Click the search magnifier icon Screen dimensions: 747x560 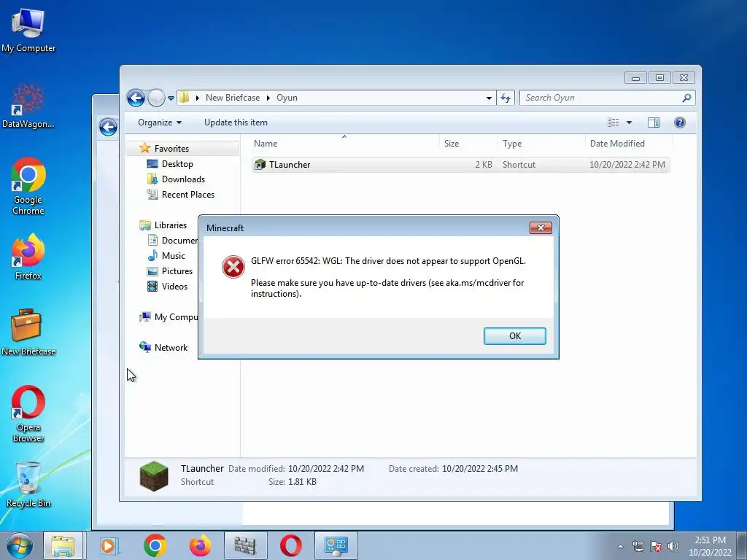coord(686,98)
